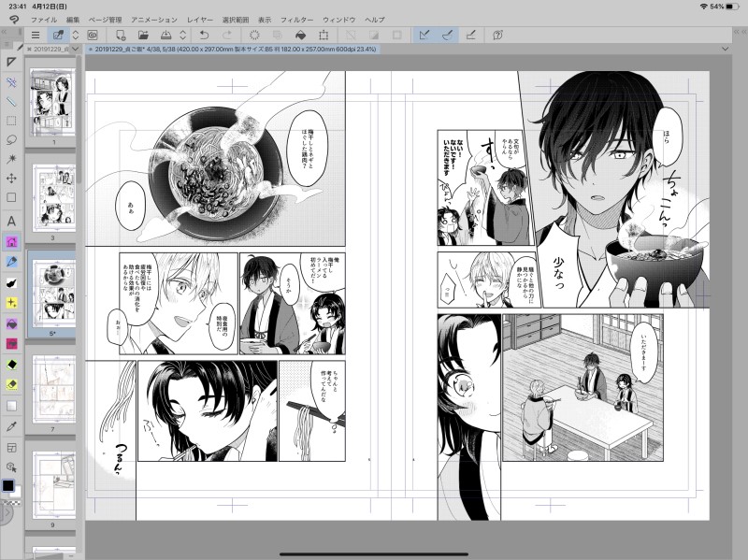748x560 pixels.
Task: Open the Clip Studio logo menu
Action: (x=14, y=20)
